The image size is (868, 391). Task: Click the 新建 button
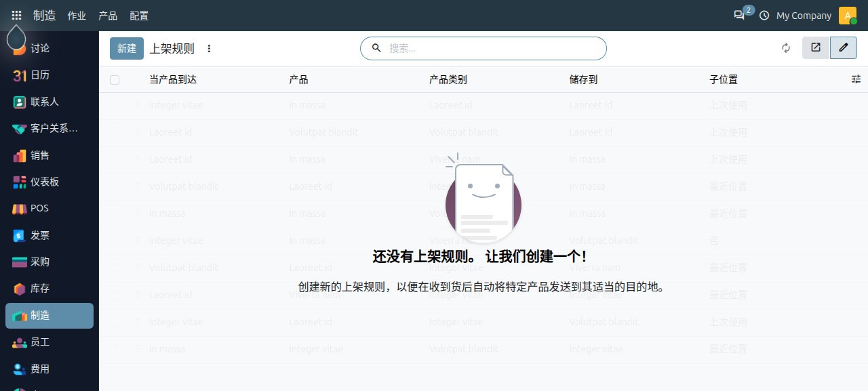pos(127,48)
